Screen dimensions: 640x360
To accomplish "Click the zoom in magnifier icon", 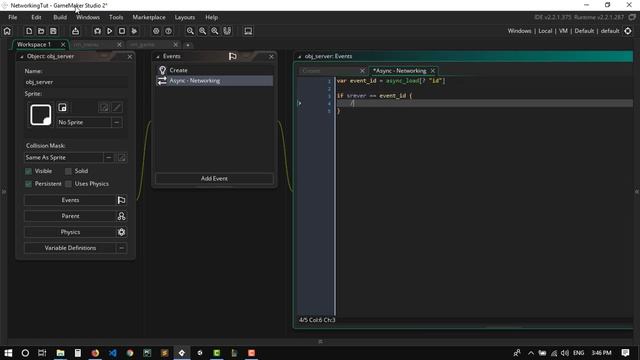I will [x=215, y=31].
